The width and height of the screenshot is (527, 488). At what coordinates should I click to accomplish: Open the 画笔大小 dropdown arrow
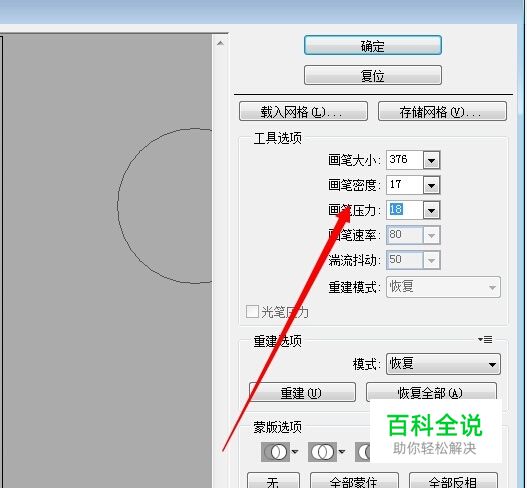(432, 160)
